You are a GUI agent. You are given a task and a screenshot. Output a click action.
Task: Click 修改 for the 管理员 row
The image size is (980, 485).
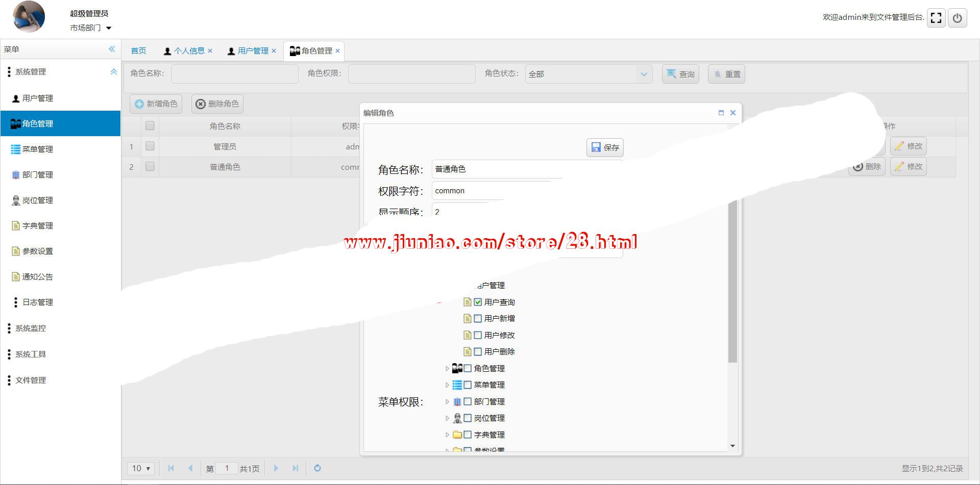point(909,146)
